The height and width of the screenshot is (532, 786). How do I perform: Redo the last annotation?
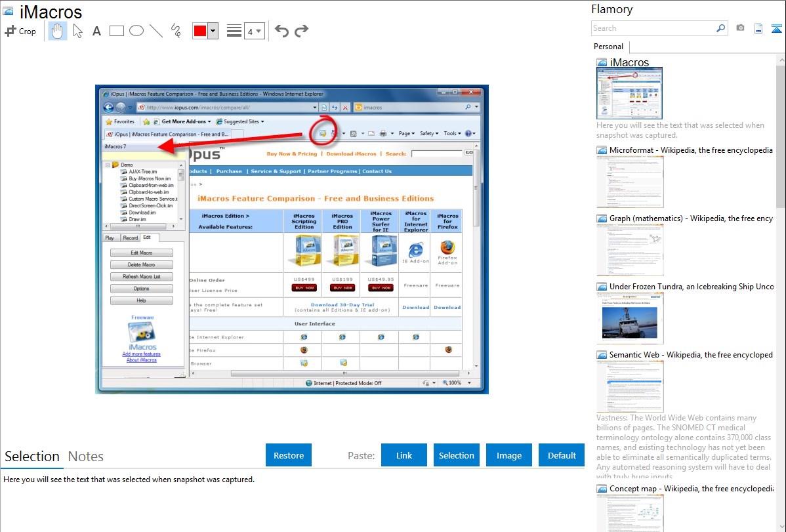(301, 31)
